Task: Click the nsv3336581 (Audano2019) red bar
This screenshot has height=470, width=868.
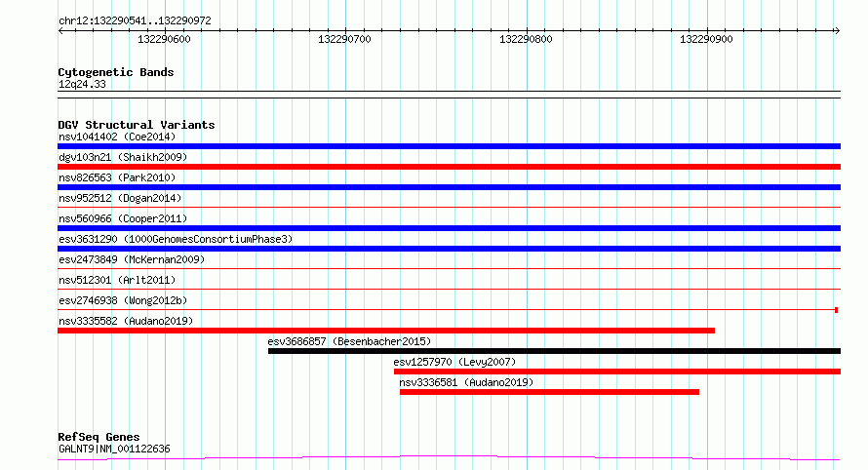Action: tap(549, 392)
